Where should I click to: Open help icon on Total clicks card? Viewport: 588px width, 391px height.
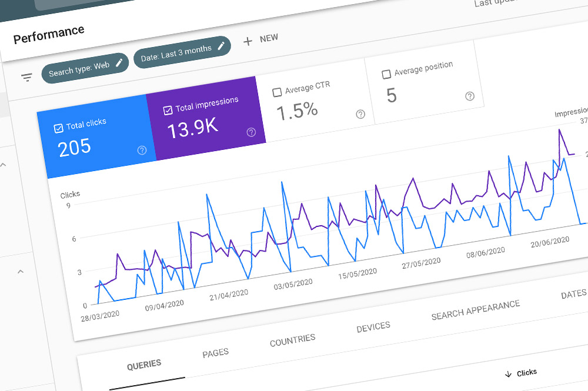click(x=142, y=151)
